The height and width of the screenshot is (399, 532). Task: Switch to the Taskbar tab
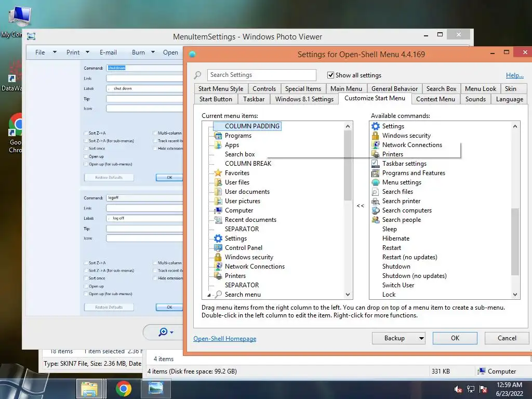click(x=254, y=99)
